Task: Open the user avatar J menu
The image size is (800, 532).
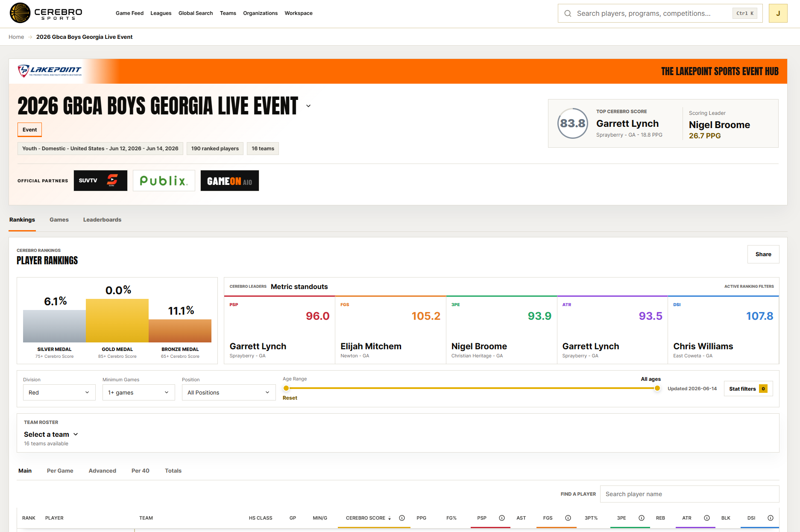Action: coord(778,13)
